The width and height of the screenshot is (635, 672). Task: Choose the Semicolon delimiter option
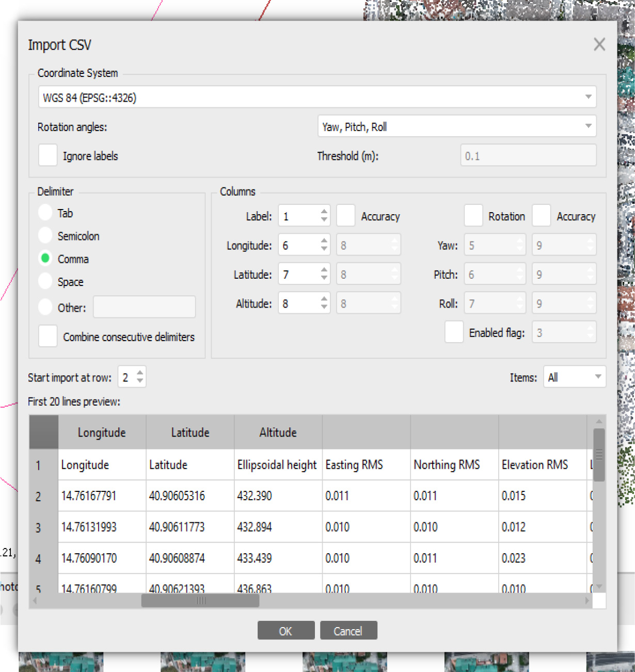click(x=45, y=236)
